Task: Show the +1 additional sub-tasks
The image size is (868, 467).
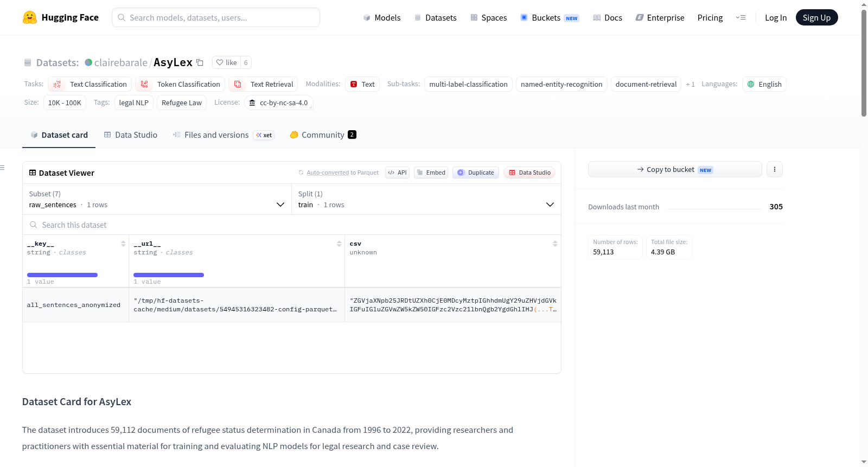Action: pos(690,84)
